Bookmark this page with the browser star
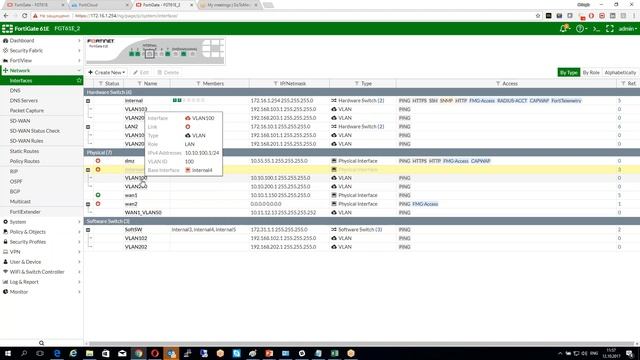Viewport: 640px width, 360px height. pyautogui.click(x=538, y=16)
